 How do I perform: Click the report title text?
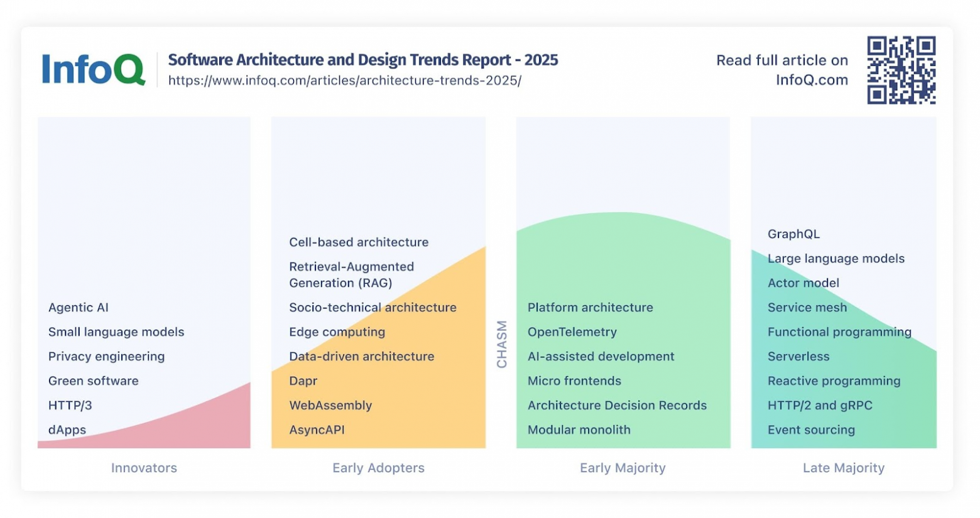[x=362, y=60]
